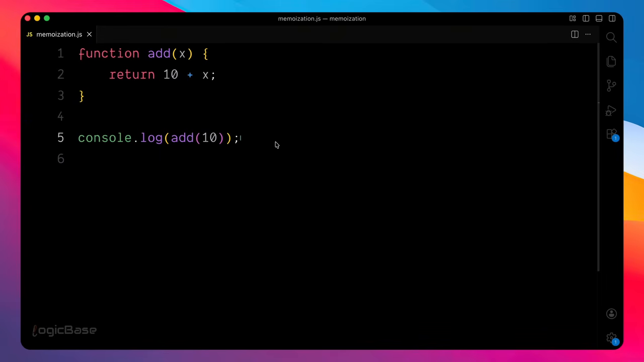Click line number 2 in the gutter

pyautogui.click(x=60, y=74)
